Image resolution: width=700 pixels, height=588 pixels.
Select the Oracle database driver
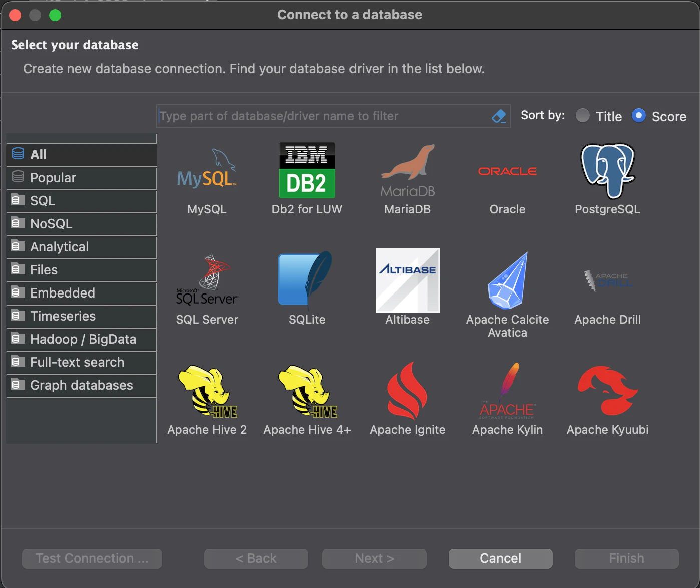click(x=507, y=171)
